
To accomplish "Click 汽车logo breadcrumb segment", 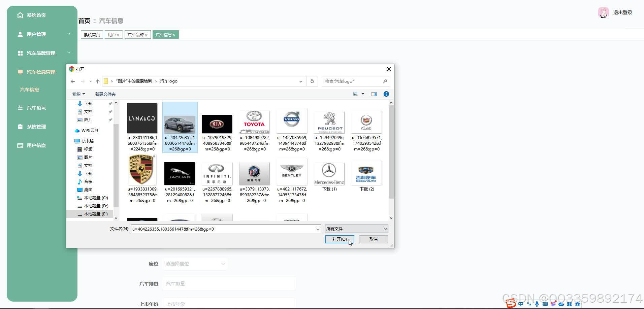I will [168, 81].
